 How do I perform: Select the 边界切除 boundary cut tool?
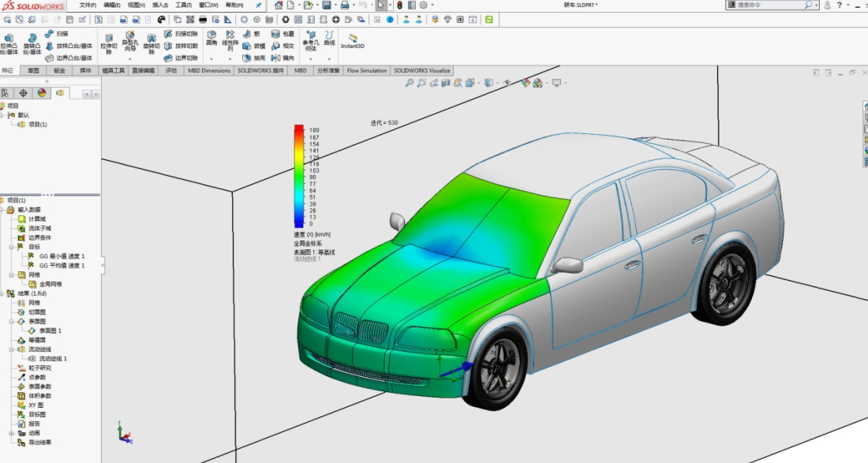(x=181, y=58)
